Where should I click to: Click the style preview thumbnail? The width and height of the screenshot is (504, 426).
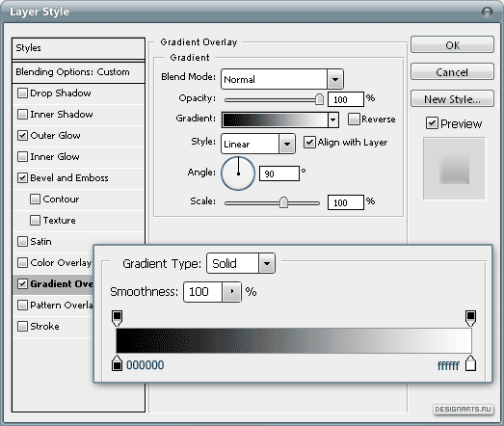(x=454, y=169)
